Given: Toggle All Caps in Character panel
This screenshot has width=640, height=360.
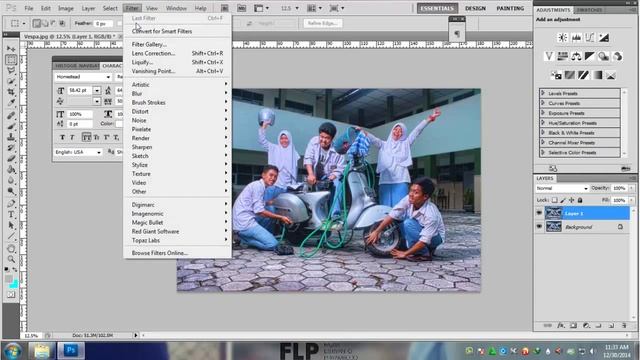Looking at the screenshot, I should point(86,138).
